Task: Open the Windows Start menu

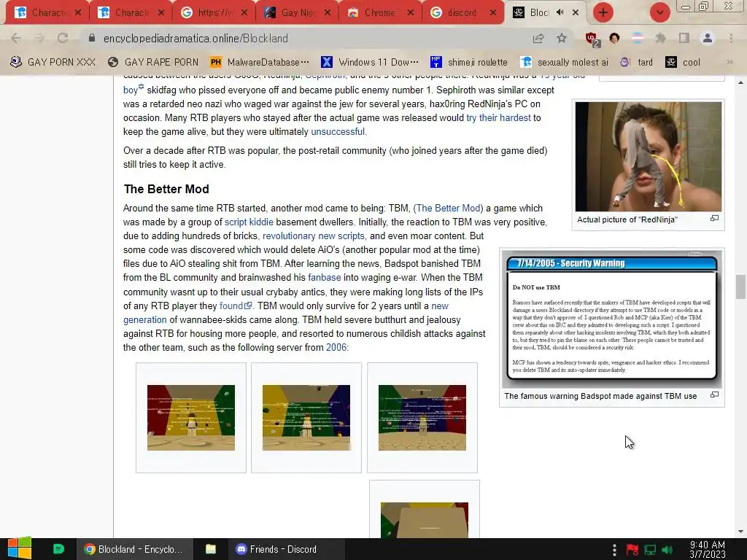Action: coord(20,548)
